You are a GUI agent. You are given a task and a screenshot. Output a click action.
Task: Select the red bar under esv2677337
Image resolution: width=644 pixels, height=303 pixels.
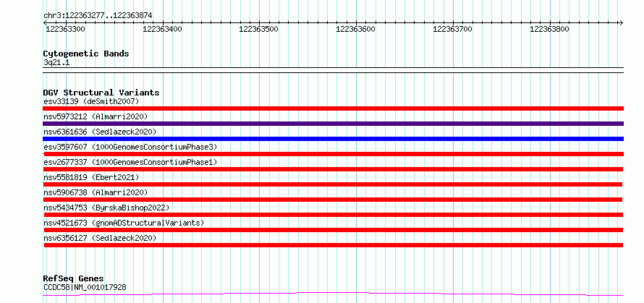[x=333, y=169]
